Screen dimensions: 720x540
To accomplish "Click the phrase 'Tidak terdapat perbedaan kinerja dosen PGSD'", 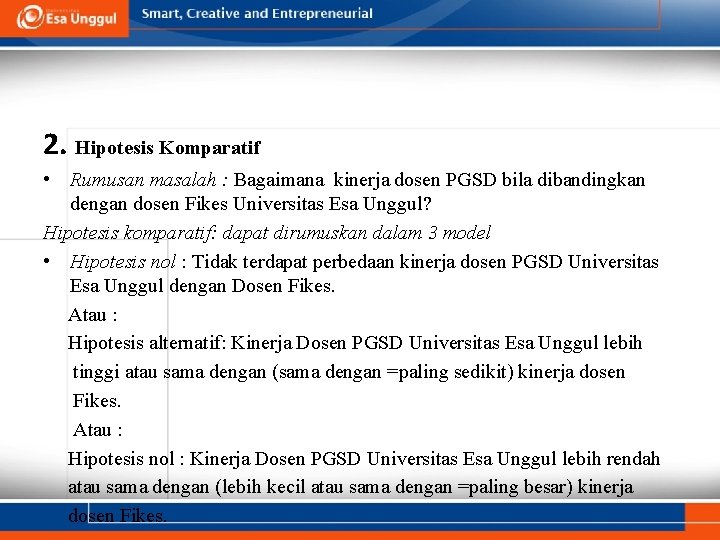I will coord(377,262).
